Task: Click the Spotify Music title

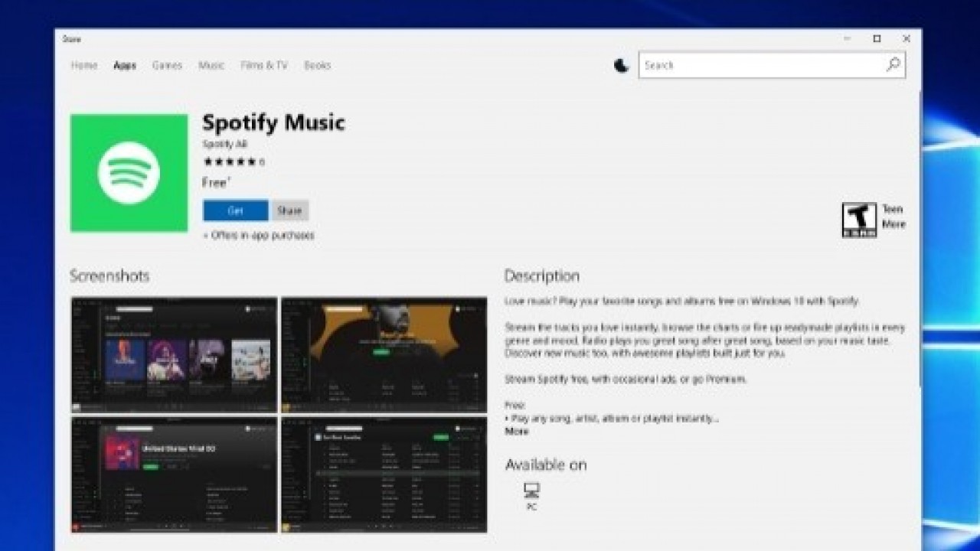Action: point(274,122)
